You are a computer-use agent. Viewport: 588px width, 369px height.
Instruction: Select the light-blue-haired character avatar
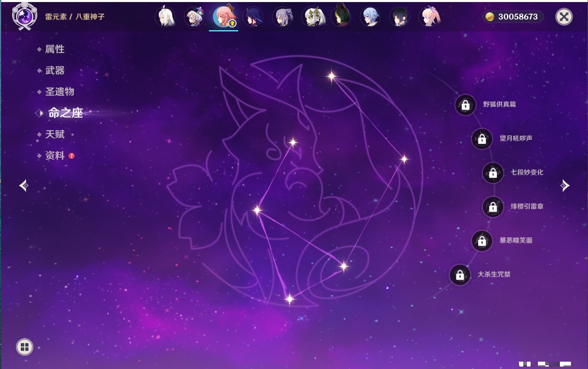click(x=371, y=17)
